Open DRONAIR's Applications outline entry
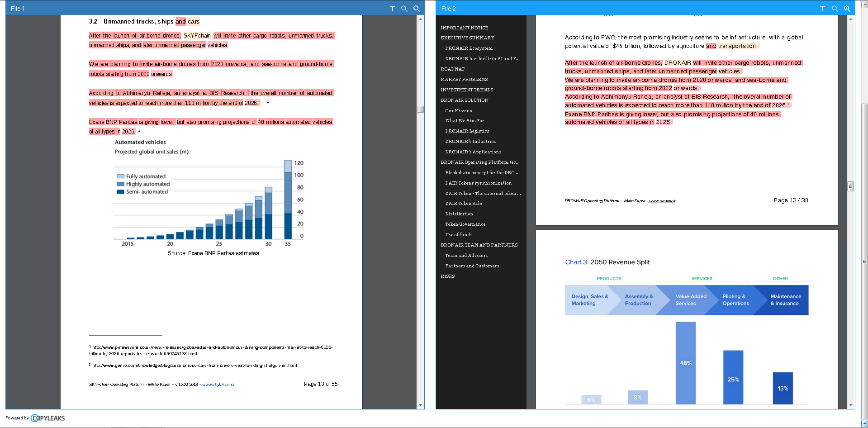Image resolution: width=868 pixels, height=428 pixels. click(473, 152)
